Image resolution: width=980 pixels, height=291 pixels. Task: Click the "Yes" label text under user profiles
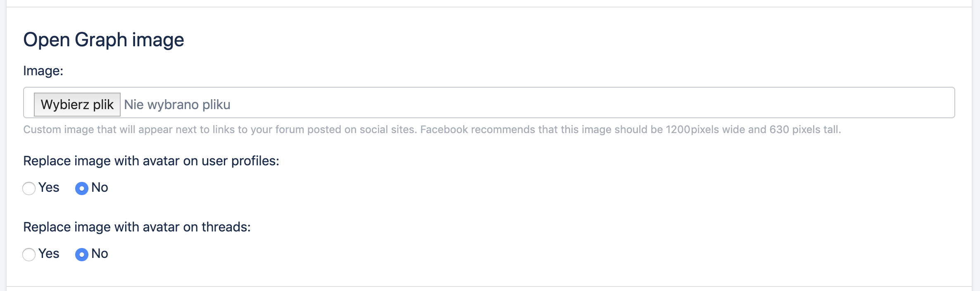tap(49, 188)
